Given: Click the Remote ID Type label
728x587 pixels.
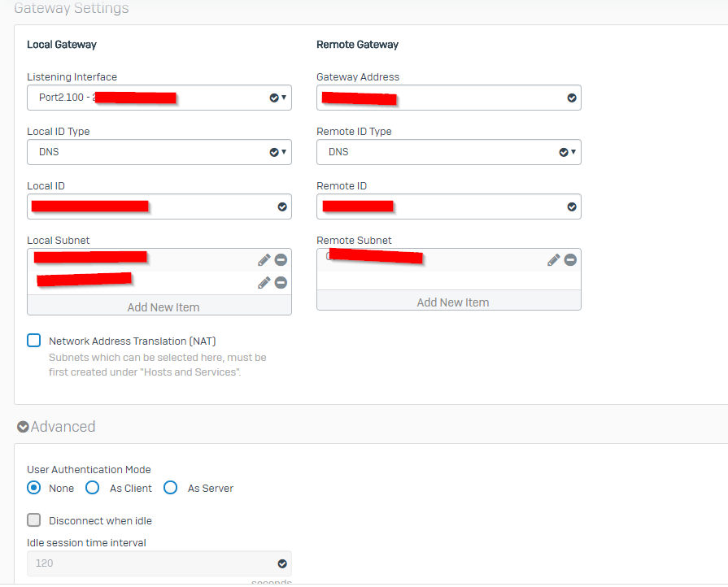Looking at the screenshot, I should tap(355, 132).
